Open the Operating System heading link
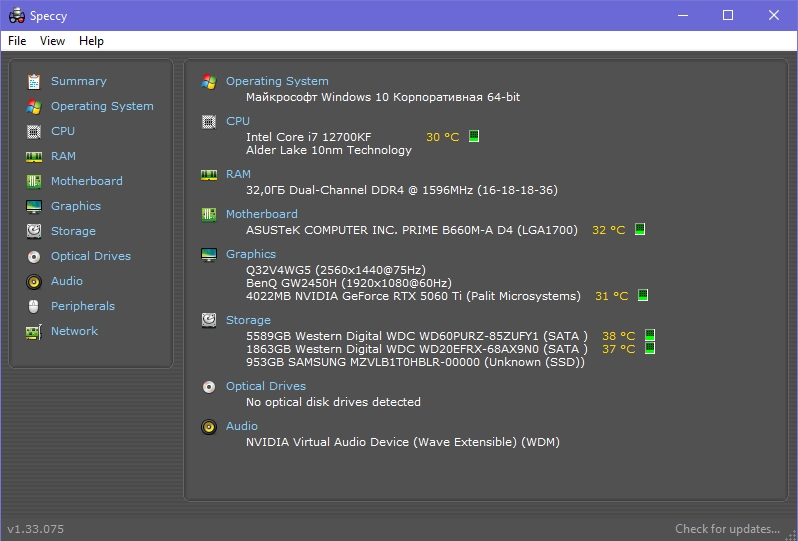 [x=276, y=81]
